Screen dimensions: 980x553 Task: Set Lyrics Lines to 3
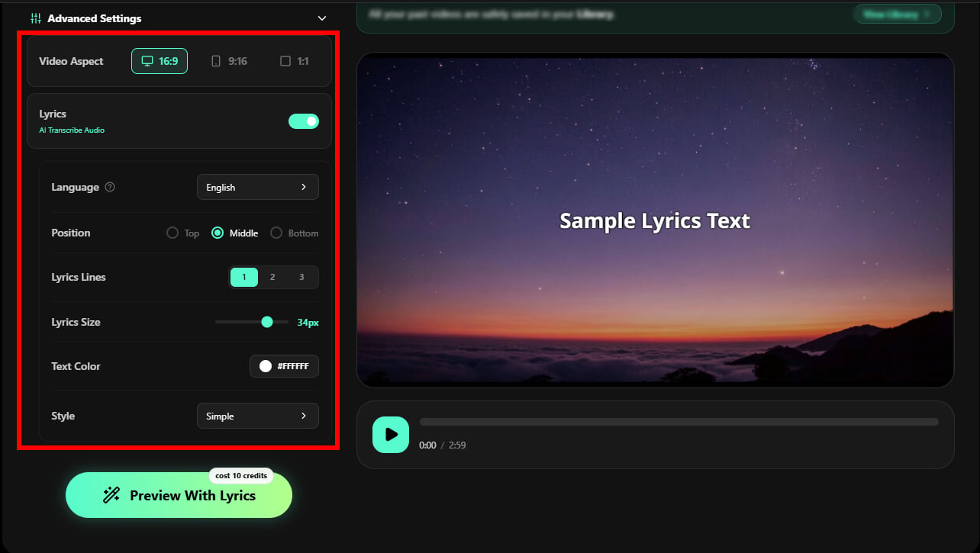coord(301,277)
